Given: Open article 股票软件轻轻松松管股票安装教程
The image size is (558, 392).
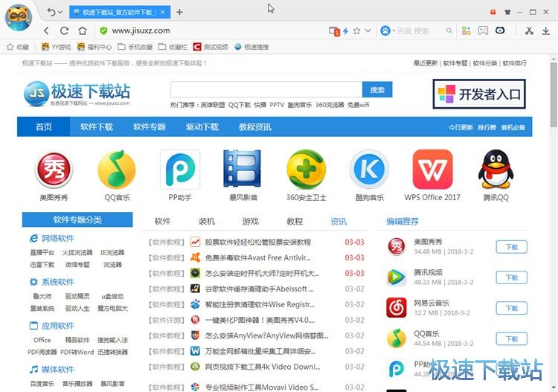Looking at the screenshot, I should 258,242.
